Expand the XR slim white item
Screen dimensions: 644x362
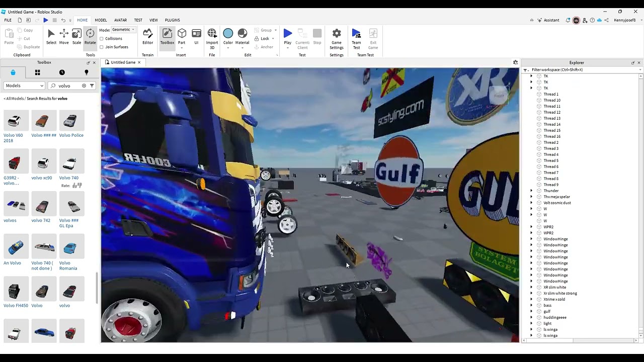tap(532, 288)
